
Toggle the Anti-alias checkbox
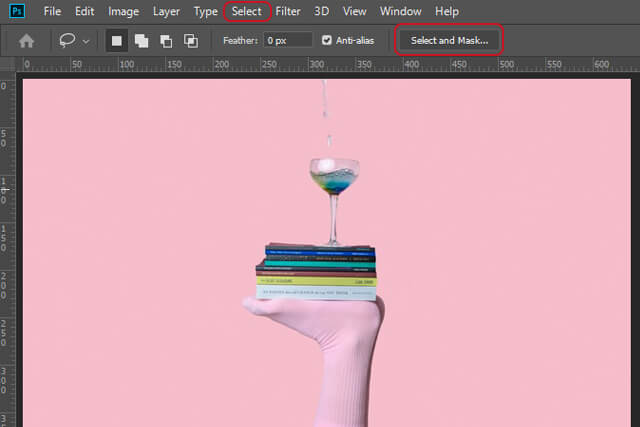pos(327,40)
